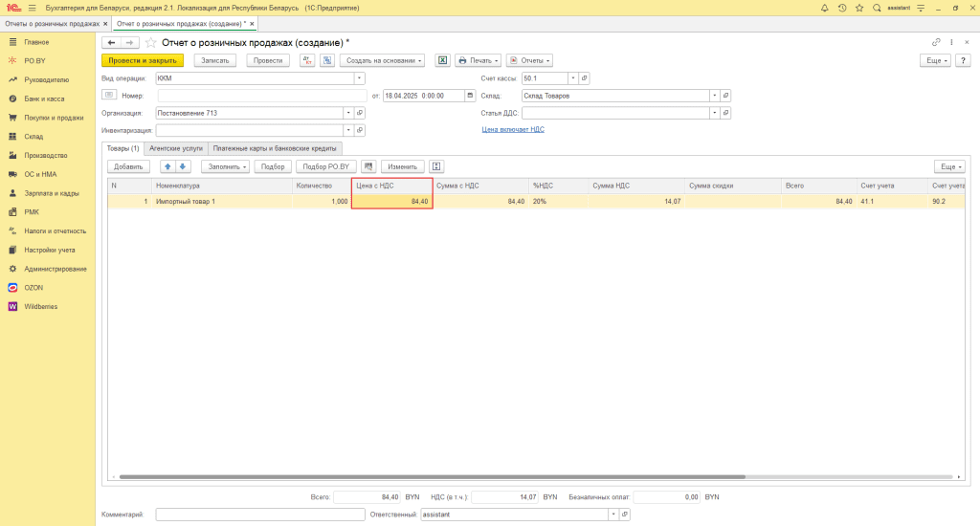Get link to this document icon
The width and height of the screenshot is (980, 526).
click(x=936, y=42)
